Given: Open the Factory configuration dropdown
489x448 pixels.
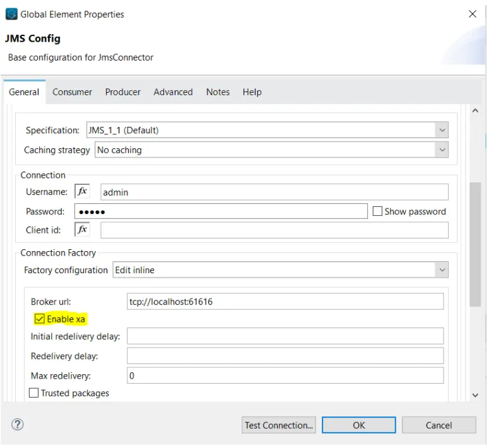Looking at the screenshot, I should (x=280, y=270).
